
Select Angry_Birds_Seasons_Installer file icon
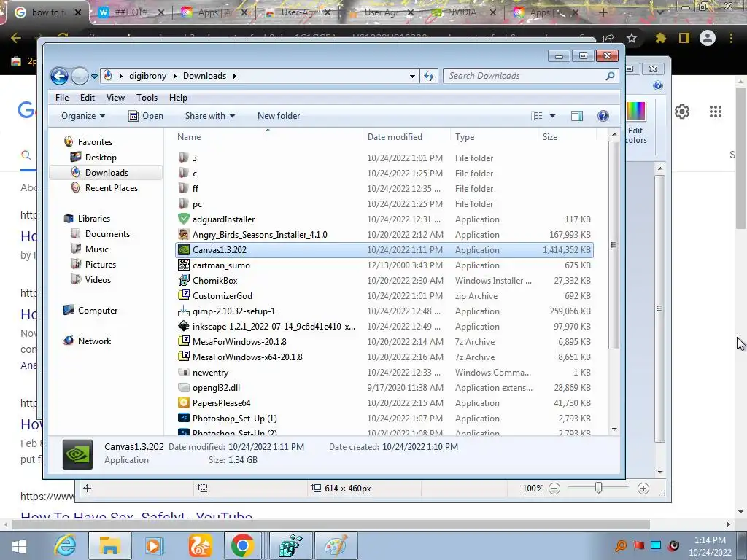click(x=183, y=234)
